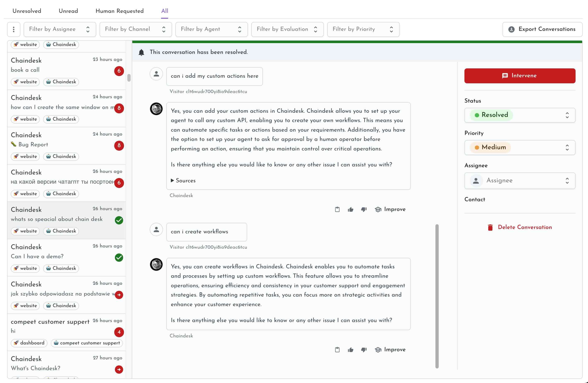The width and height of the screenshot is (588, 383).
Task: Switch to the Human Requested tab
Action: coord(120,11)
